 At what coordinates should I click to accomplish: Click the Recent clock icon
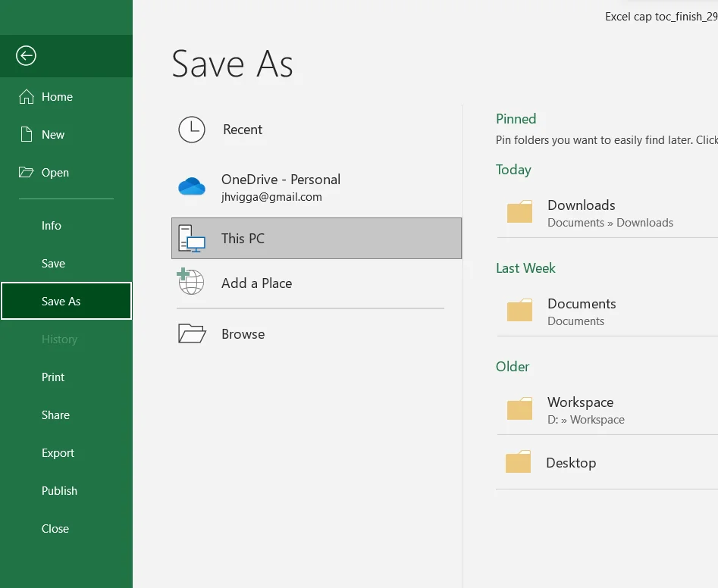(x=191, y=130)
